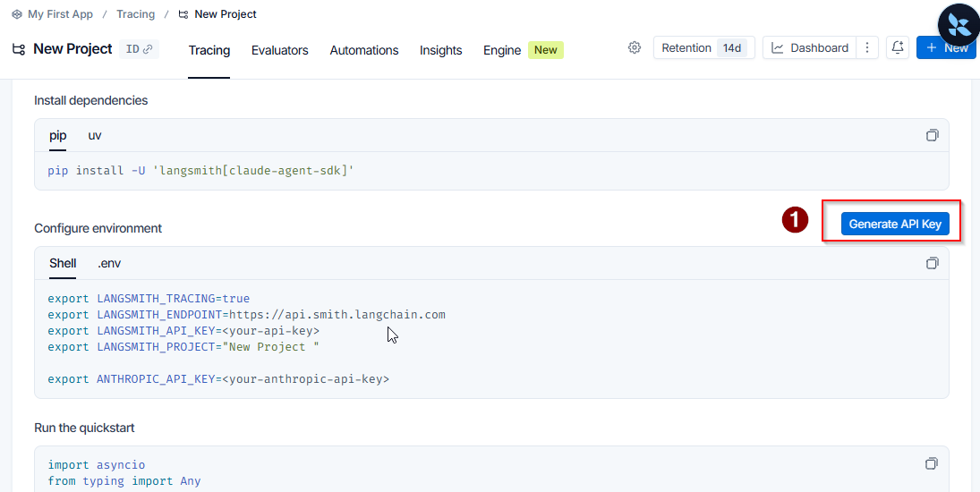Viewport: 980px width, 492px height.
Task: Click the pip install -U langsmith command text
Action: [x=201, y=171]
